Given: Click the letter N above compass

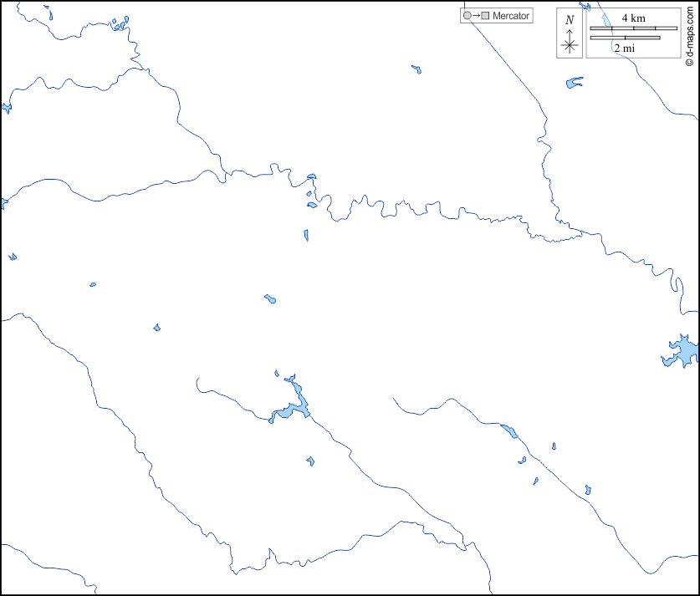Looking at the screenshot, I should (x=570, y=19).
